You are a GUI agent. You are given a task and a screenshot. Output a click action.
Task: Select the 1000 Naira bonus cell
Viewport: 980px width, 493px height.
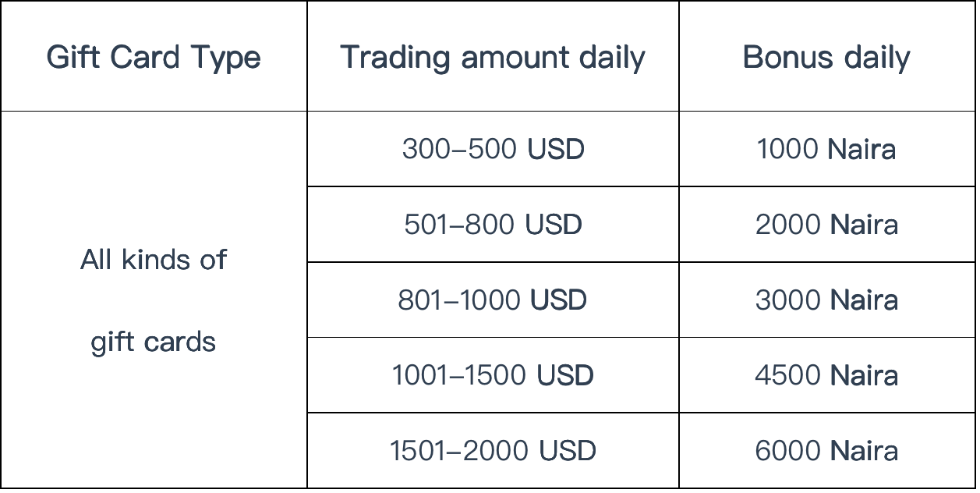pyautogui.click(x=826, y=149)
